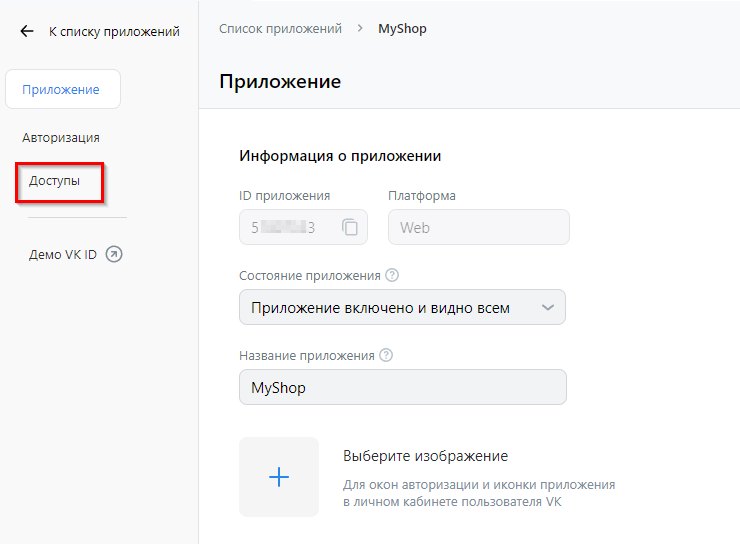
Task: Click the Выберите изображение label
Action: click(425, 456)
